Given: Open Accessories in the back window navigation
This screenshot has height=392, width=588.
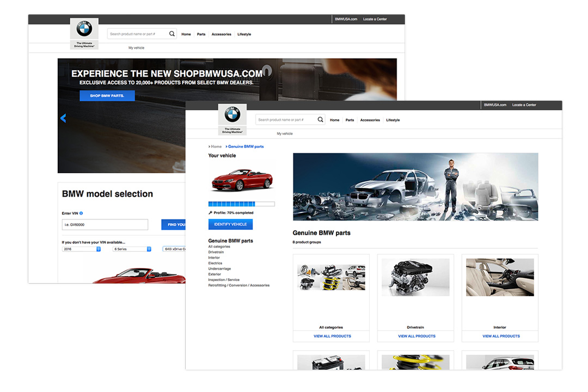Looking at the screenshot, I should [221, 34].
